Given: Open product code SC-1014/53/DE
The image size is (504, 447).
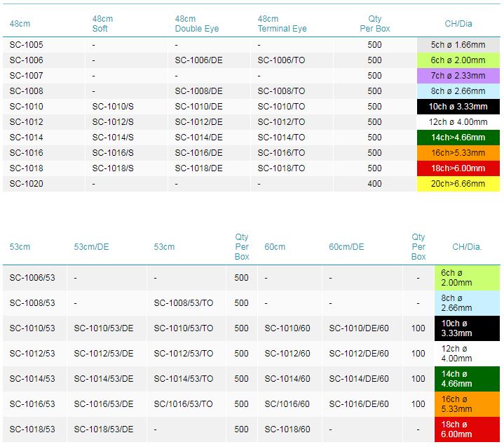Looking at the screenshot, I should click(104, 379).
